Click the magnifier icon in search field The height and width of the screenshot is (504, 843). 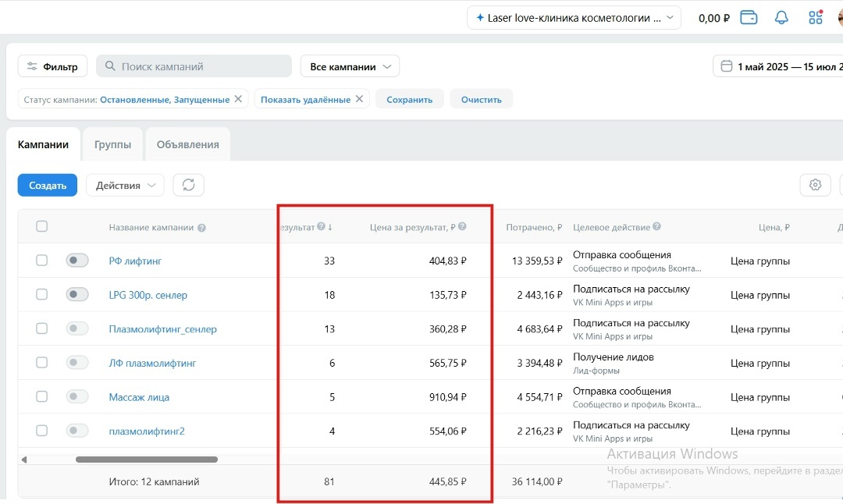(110, 66)
